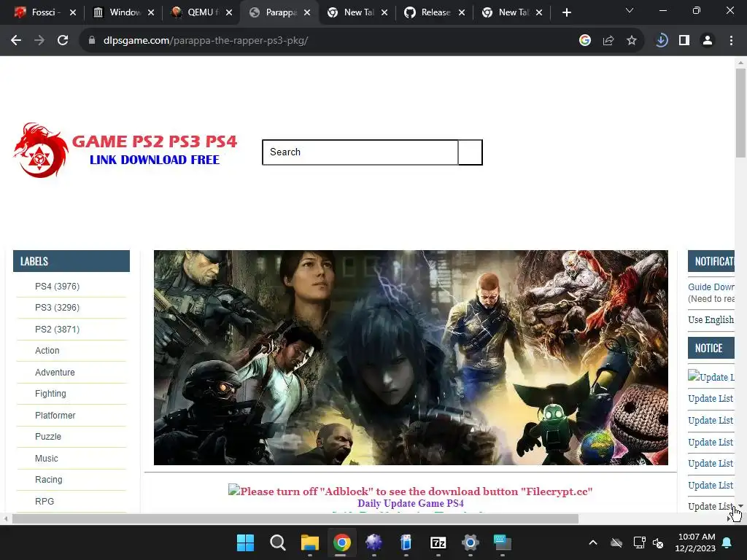The image size is (747, 560).
Task: Open Chrome from the taskbar
Action: [342, 542]
